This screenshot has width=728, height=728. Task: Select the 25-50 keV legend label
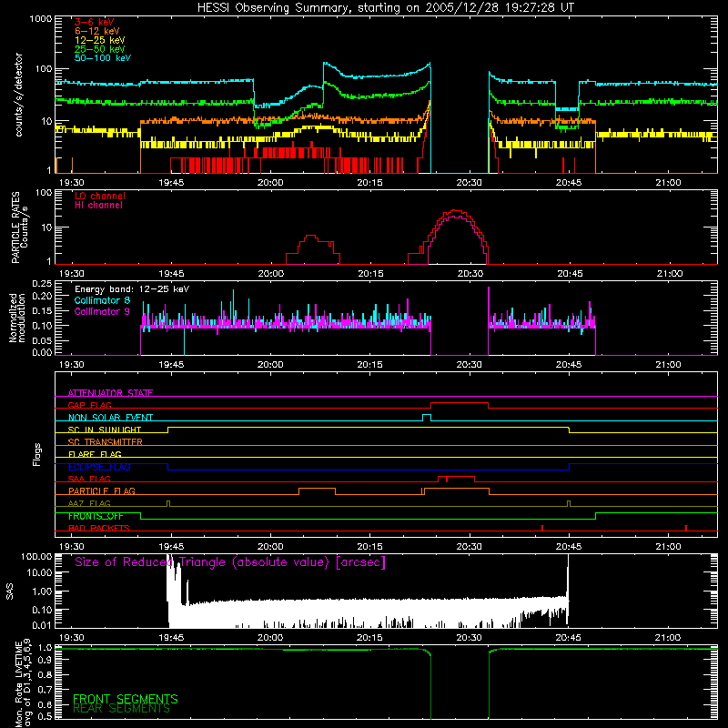pyautogui.click(x=100, y=49)
